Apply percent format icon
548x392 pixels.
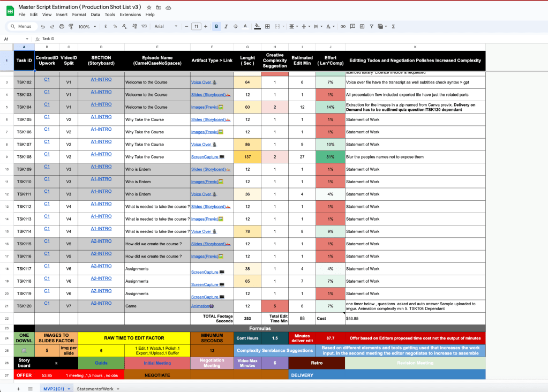coord(115,27)
